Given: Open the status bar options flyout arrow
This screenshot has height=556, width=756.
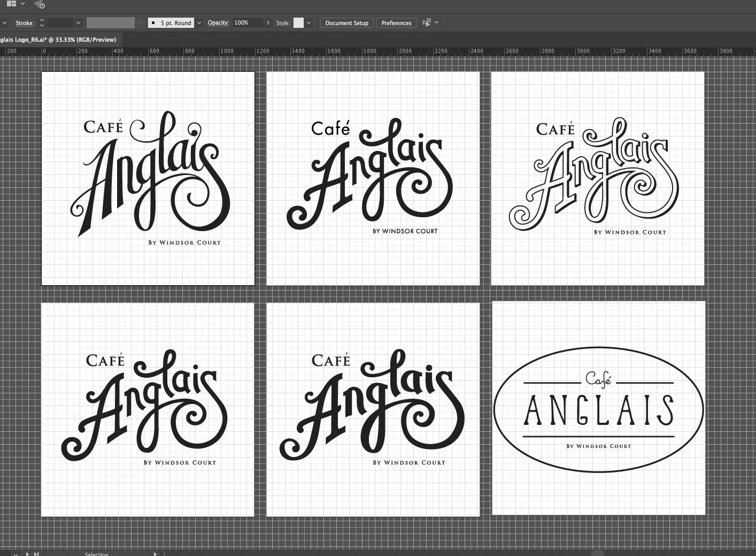Looking at the screenshot, I should tap(156, 554).
